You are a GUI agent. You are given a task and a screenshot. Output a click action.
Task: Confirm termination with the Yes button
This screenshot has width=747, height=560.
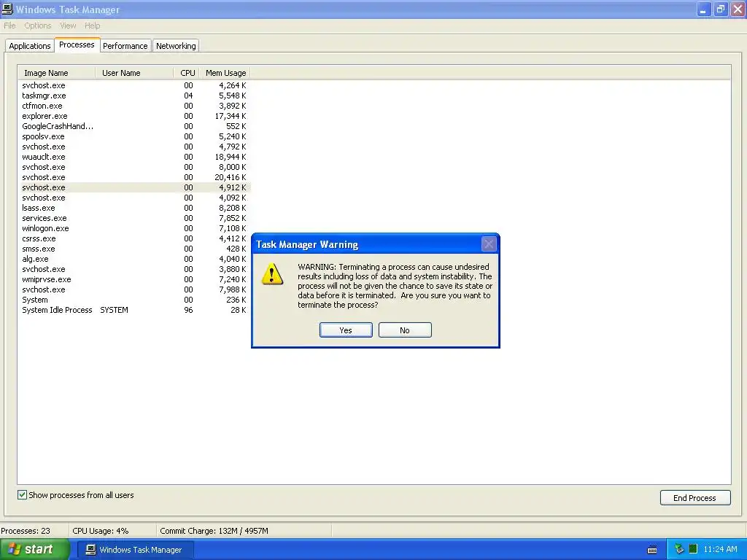346,330
